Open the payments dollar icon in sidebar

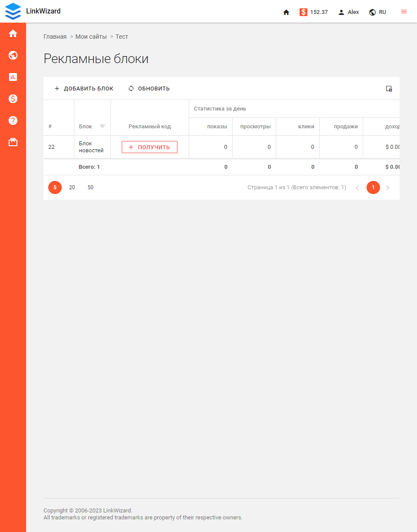click(13, 99)
